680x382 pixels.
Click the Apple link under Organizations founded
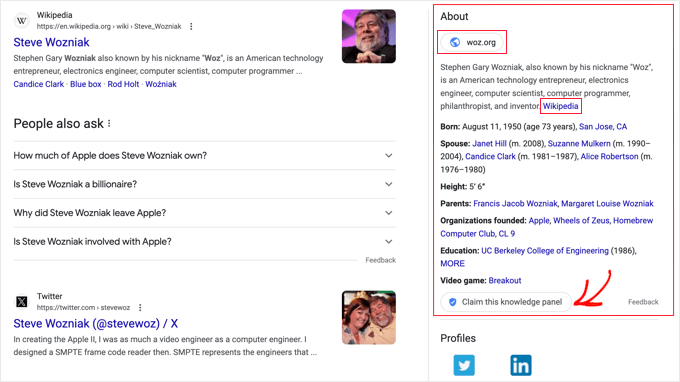coord(539,221)
